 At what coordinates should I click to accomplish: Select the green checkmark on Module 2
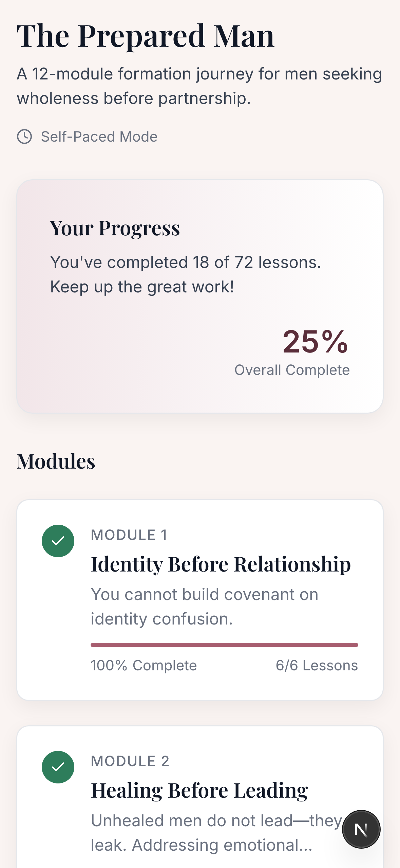[x=58, y=767]
